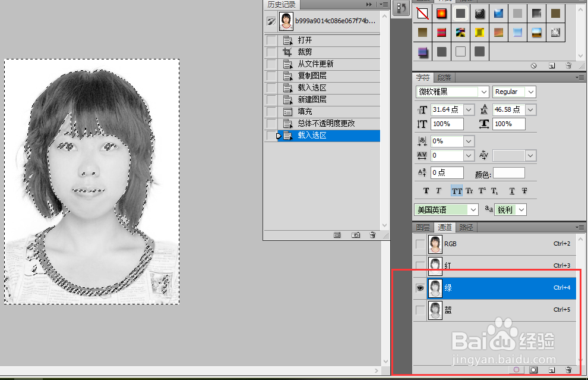This screenshot has width=588, height=380.
Task: Delete style trash icon in styles panel
Action: click(x=568, y=65)
